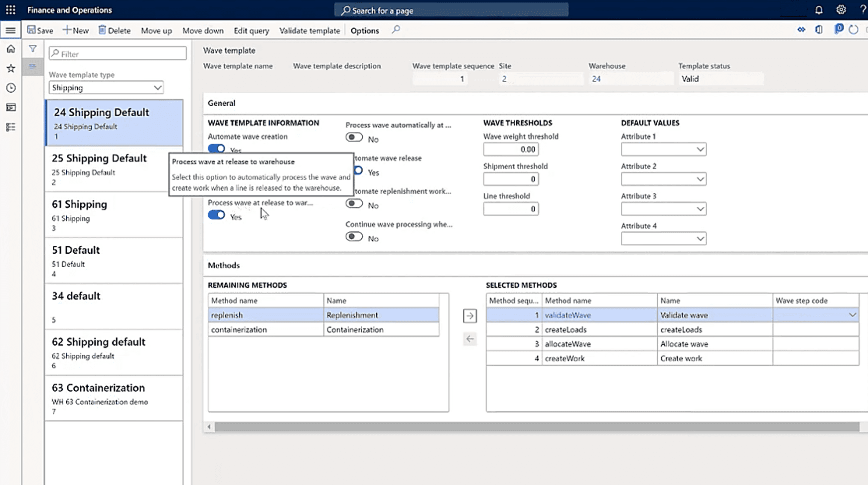Open Workspaces icon in sidebar

[11, 107]
